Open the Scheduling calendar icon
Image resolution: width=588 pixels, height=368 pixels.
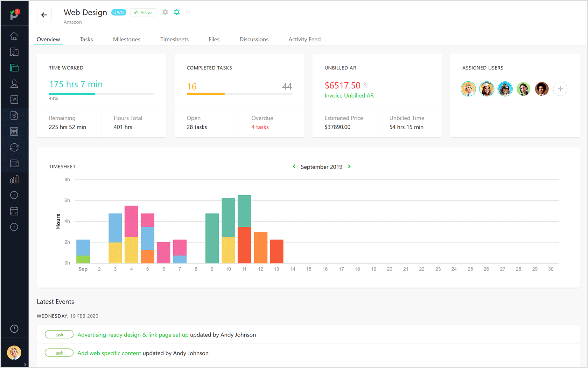click(x=14, y=211)
